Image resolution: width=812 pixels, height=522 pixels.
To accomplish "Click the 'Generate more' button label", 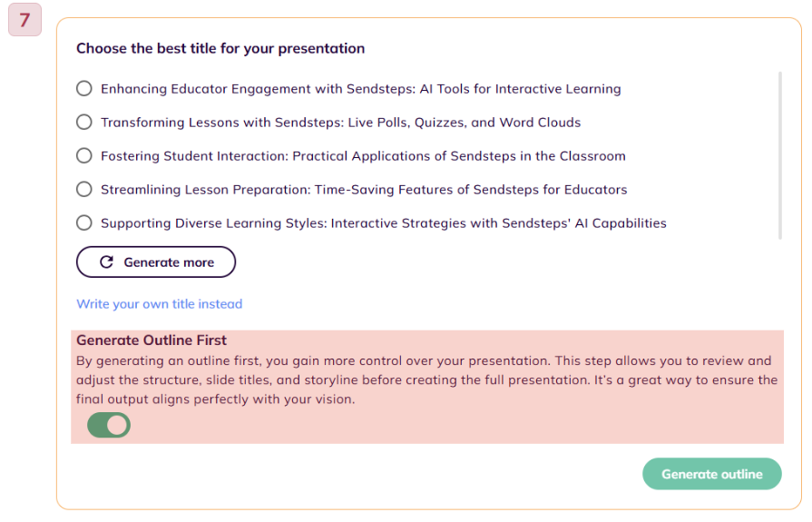I will tap(169, 262).
